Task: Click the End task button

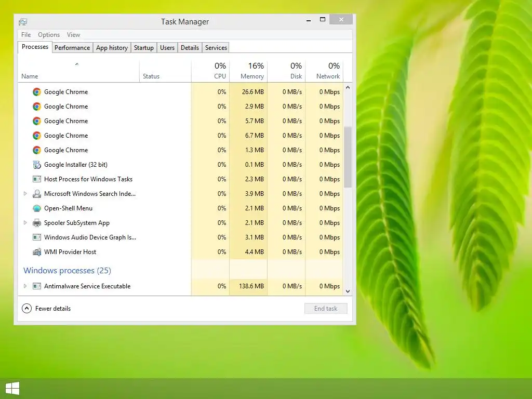Action: (326, 309)
